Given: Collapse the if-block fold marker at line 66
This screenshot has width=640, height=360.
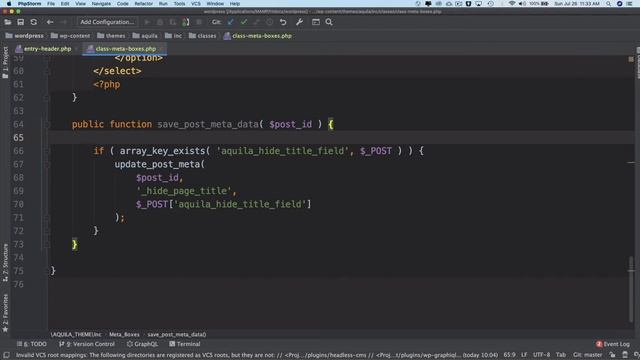Looking at the screenshot, I should pyautogui.click(x=47, y=151).
